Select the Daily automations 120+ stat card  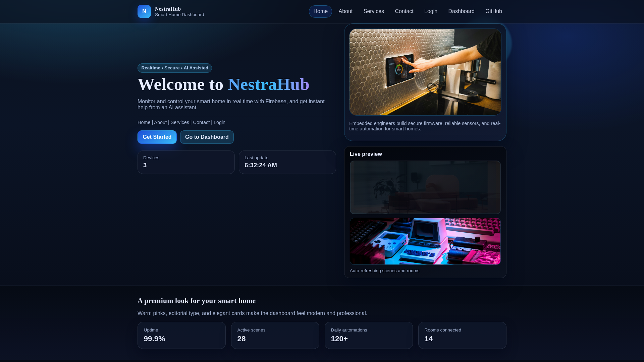(369, 336)
